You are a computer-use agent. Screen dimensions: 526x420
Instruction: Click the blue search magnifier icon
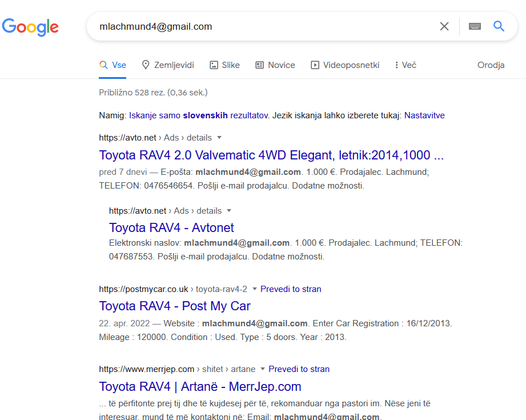499,26
